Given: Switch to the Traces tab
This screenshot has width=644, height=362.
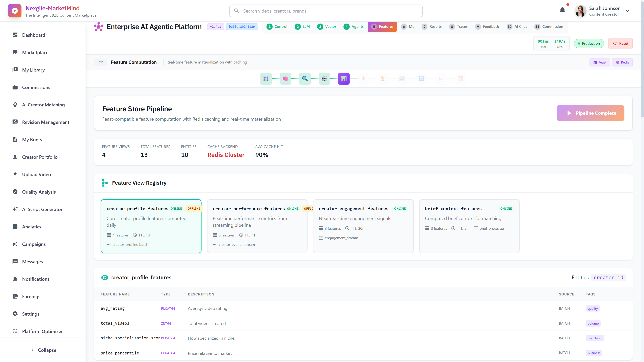Looking at the screenshot, I should 459,26.
